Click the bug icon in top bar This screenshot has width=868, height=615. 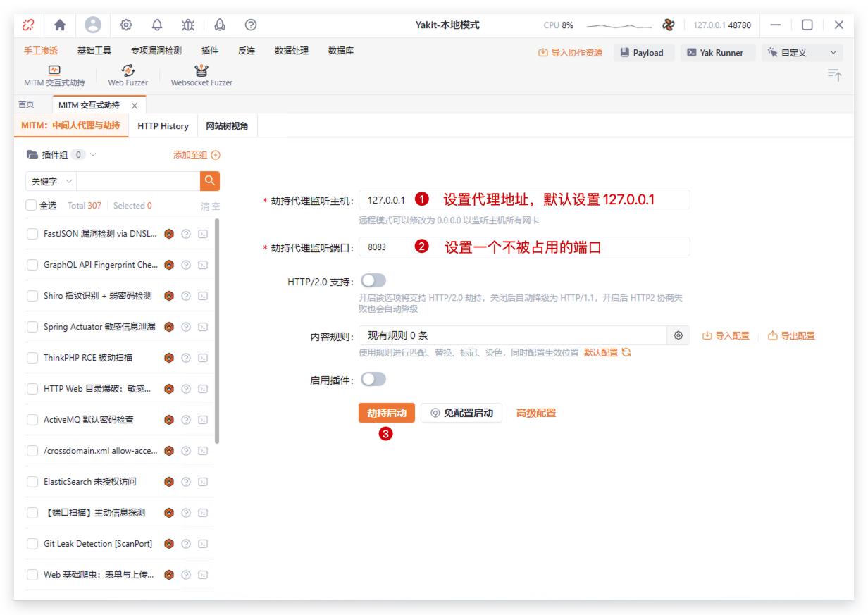tap(188, 25)
